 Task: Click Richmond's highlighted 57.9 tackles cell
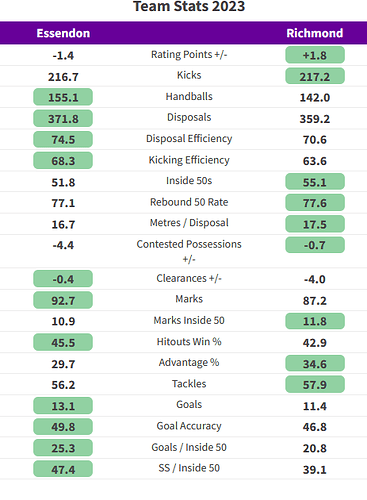pyautogui.click(x=315, y=384)
